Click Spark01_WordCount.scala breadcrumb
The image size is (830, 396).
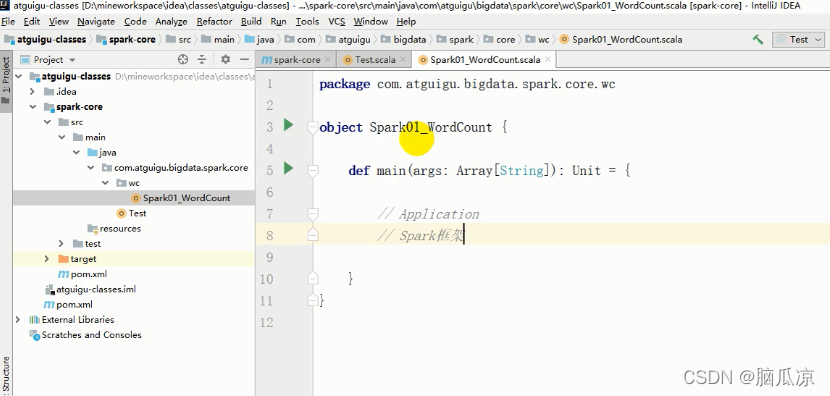pos(621,40)
